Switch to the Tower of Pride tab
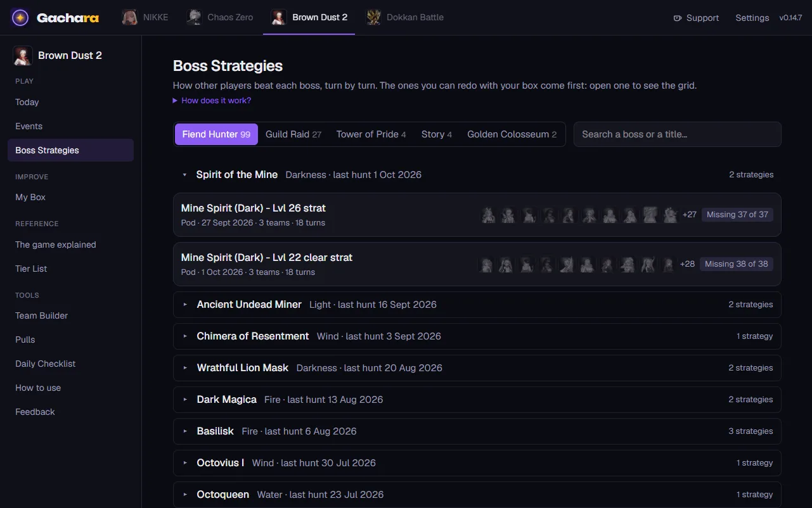The width and height of the screenshot is (812, 508). tap(371, 134)
